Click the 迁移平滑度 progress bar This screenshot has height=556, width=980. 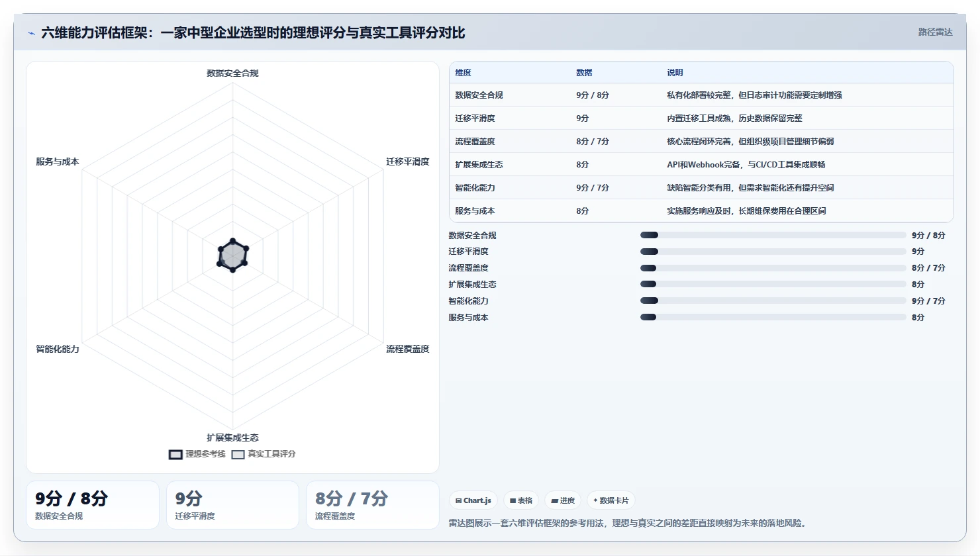click(x=773, y=252)
